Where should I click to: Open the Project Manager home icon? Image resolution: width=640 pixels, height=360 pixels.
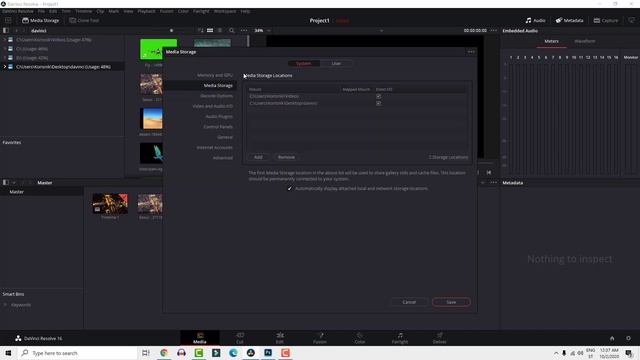(612, 338)
